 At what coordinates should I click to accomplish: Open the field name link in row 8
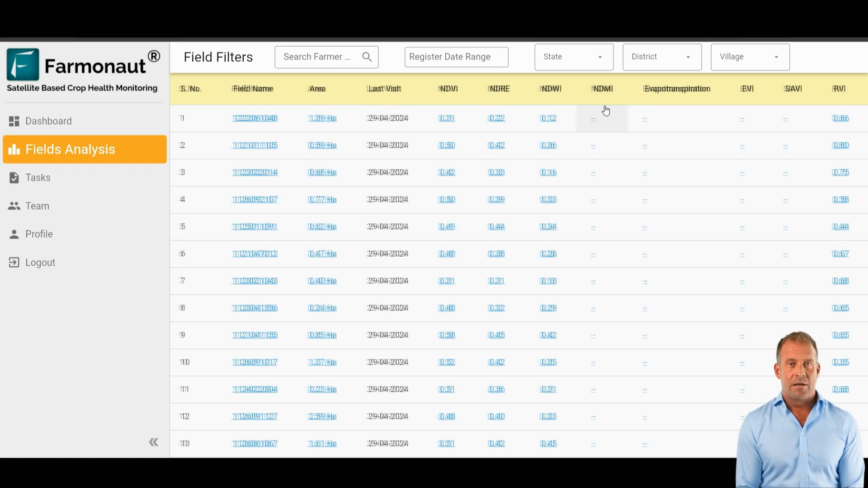[x=255, y=308]
